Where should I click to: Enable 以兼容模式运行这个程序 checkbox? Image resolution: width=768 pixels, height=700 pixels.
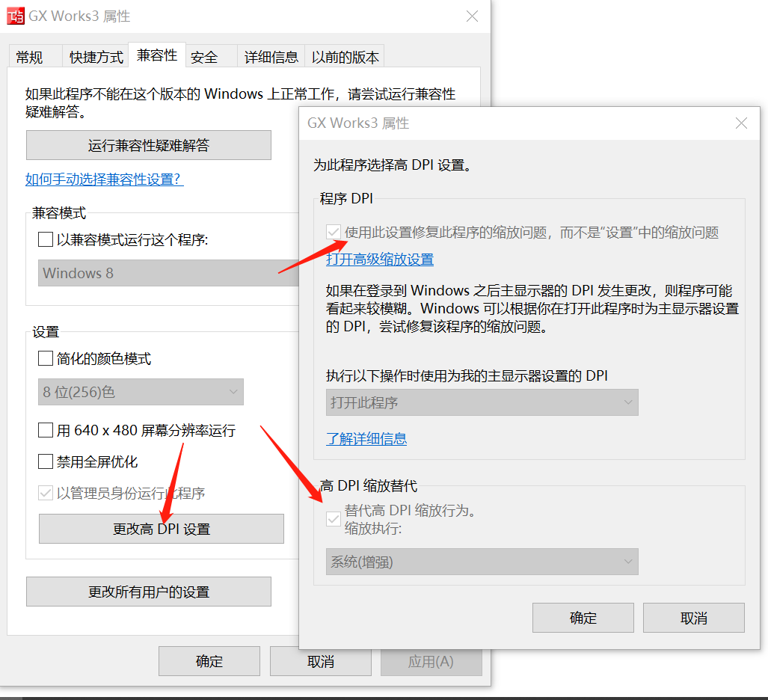pos(46,240)
